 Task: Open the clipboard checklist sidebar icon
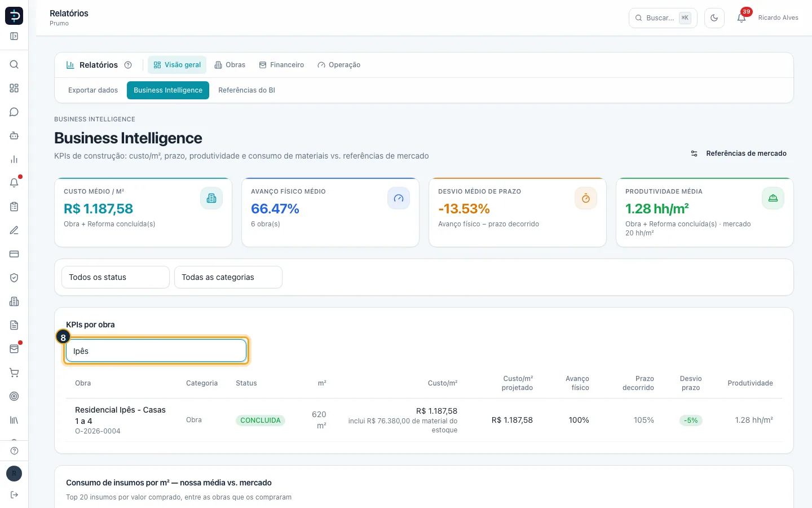14,207
